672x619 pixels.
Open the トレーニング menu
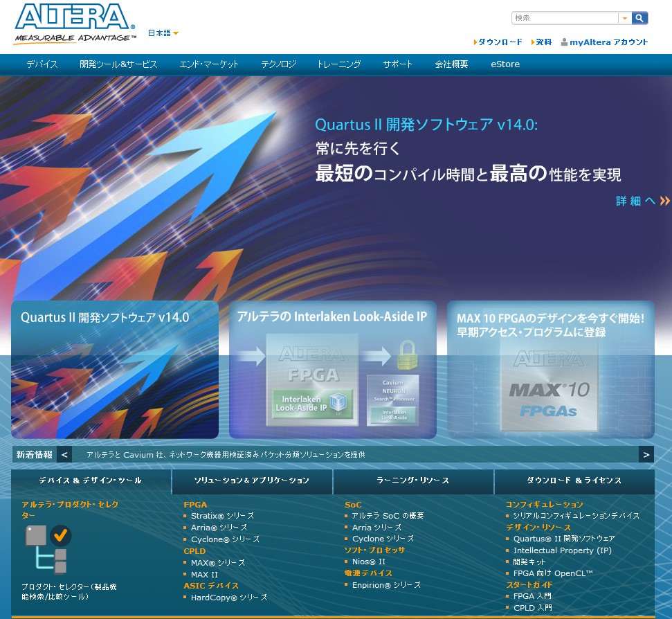pyautogui.click(x=339, y=64)
